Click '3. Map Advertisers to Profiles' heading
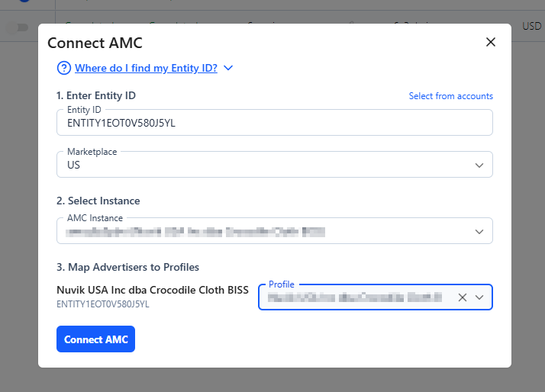This screenshot has height=392, width=545. pos(127,267)
